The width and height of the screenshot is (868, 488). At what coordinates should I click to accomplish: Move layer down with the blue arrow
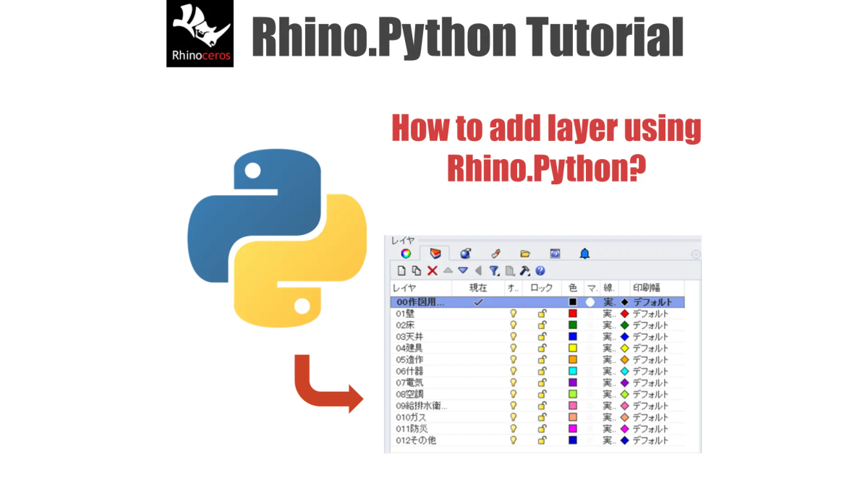tap(462, 271)
